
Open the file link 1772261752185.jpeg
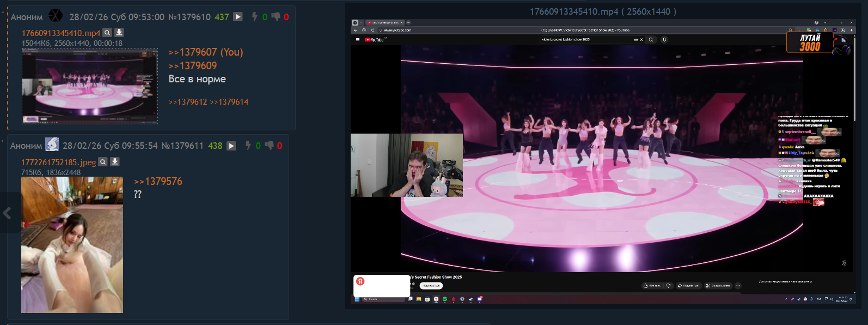[58, 162]
